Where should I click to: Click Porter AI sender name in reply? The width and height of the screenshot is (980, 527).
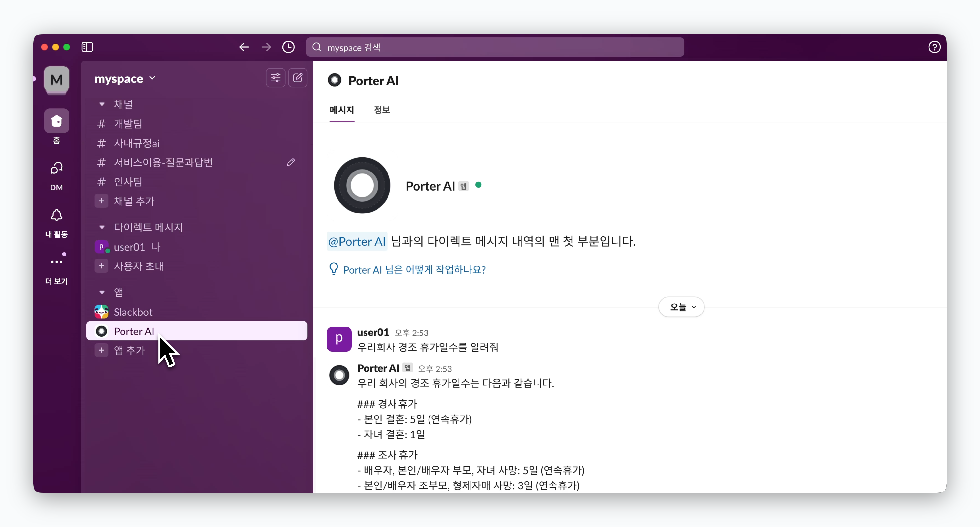coord(378,368)
